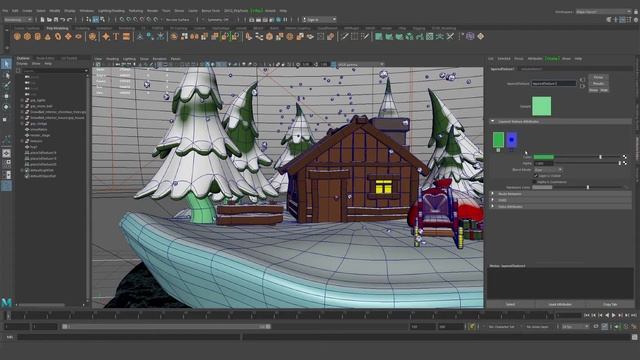The image size is (640, 360).
Task: Click the Redo icon in status line
Action: pos(69,19)
